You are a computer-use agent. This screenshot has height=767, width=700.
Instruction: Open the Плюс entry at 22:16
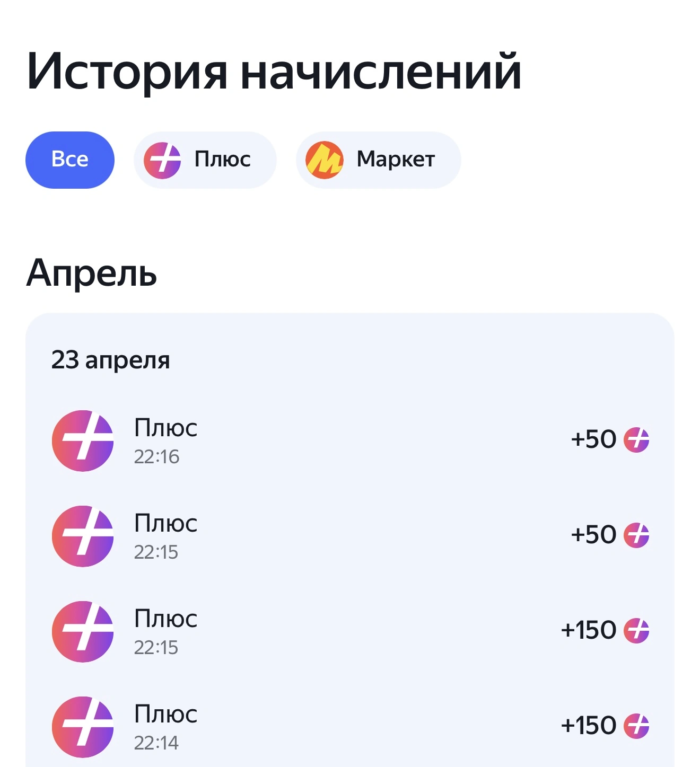pos(350,440)
